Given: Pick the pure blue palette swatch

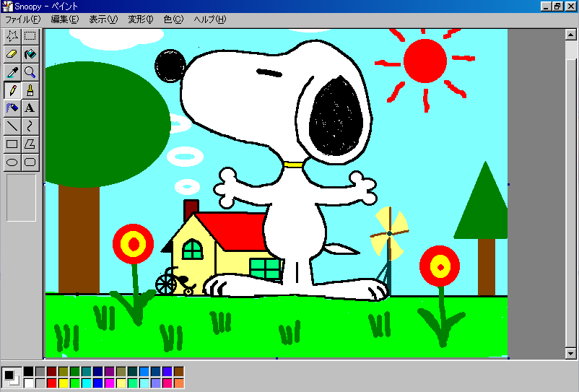Looking at the screenshot, I should coord(98,383).
